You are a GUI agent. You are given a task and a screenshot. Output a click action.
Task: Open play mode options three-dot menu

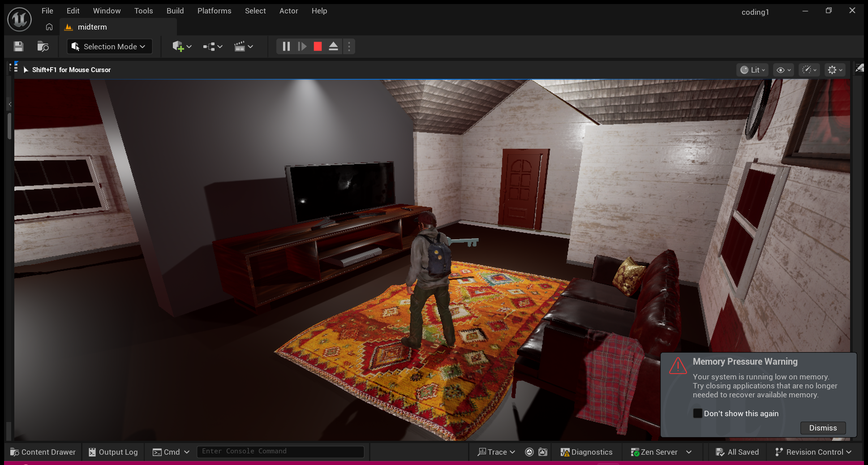click(349, 46)
